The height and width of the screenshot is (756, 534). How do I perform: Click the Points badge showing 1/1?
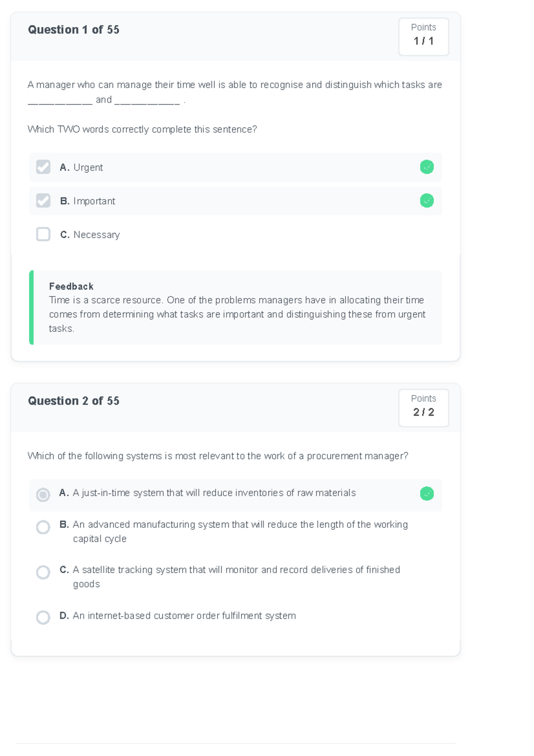[423, 37]
